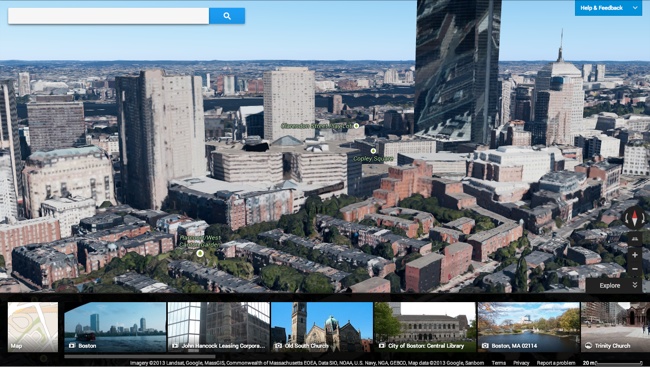650x367 pixels.
Task: Open the Boston, MA 02114 photo
Action: (529, 327)
